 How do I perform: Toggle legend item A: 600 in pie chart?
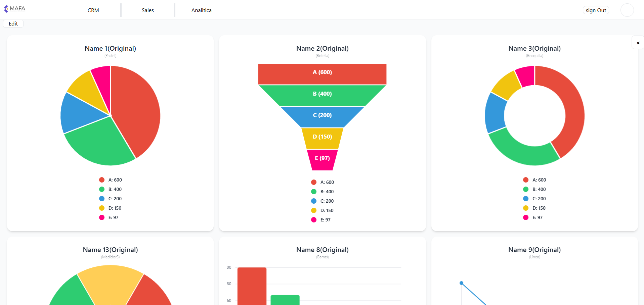pos(111,180)
